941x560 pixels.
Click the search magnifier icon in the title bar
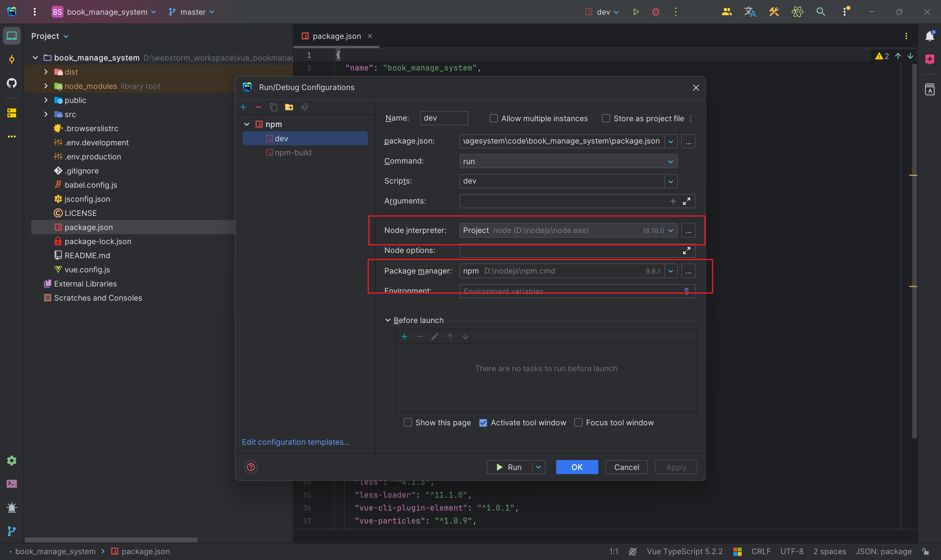[820, 12]
